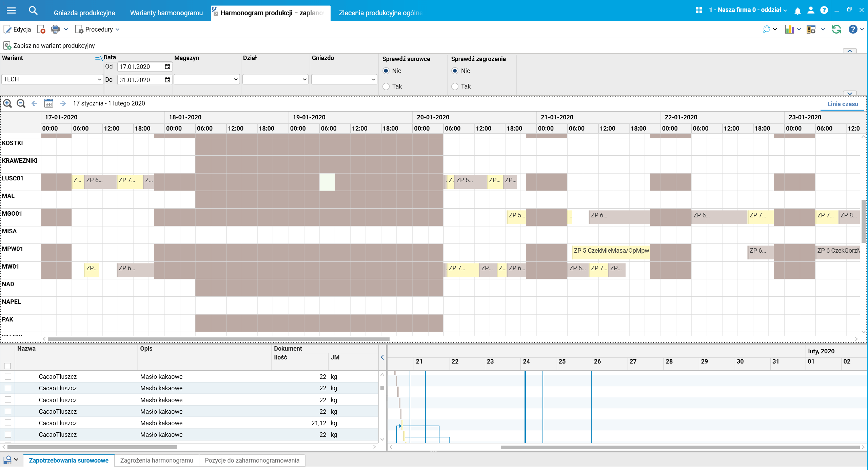
Task: Click the zoom out magnifier on timeline
Action: coord(21,103)
